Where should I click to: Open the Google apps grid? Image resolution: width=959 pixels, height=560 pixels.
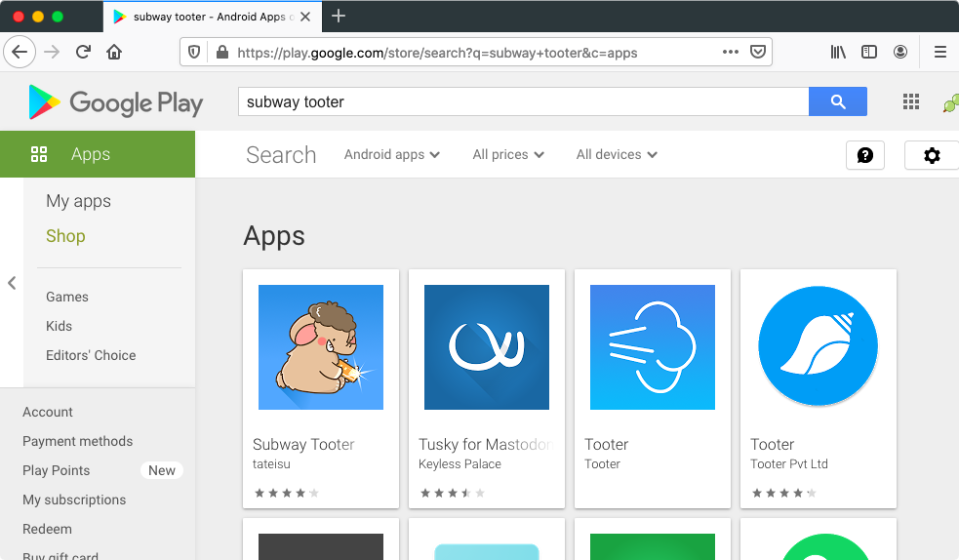tap(911, 101)
